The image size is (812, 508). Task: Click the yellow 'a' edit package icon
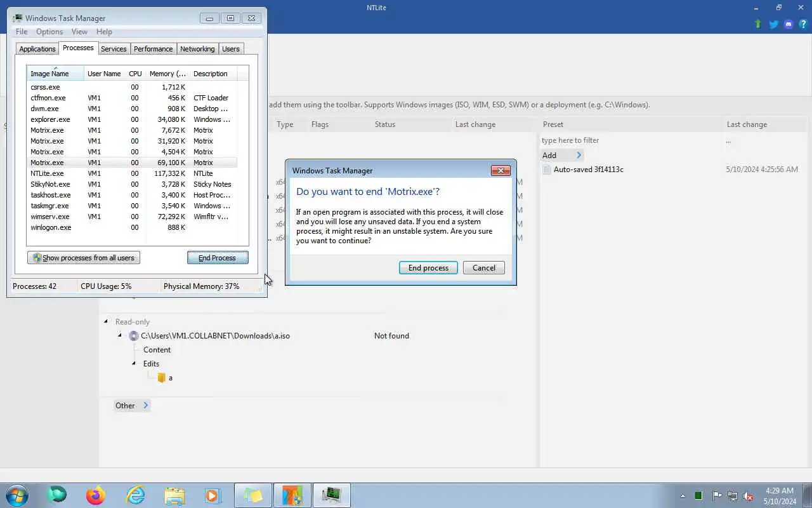[x=162, y=378]
